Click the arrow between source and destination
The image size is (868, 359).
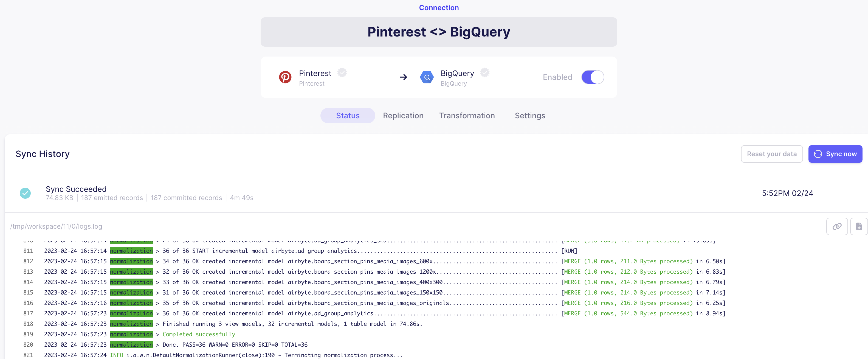403,77
